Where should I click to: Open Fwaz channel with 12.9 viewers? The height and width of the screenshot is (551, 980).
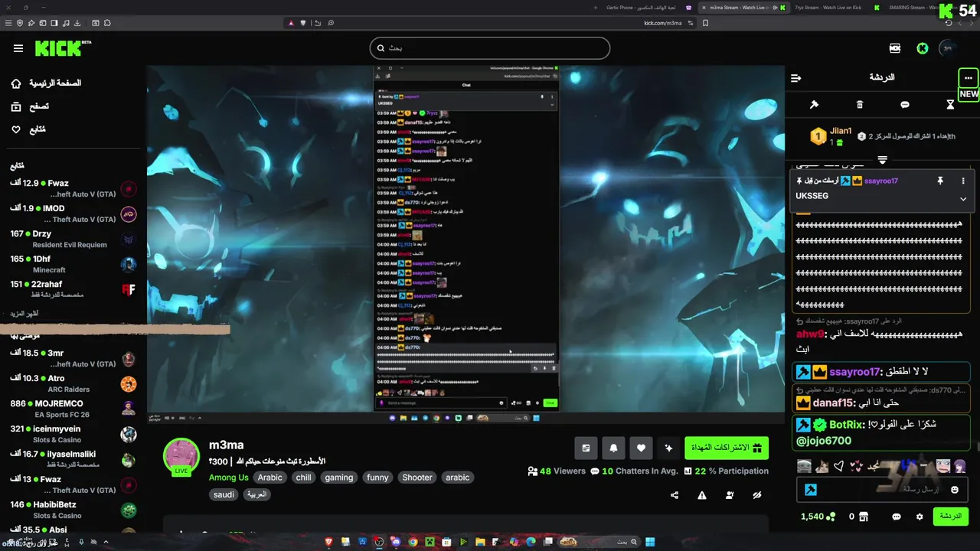(73, 188)
